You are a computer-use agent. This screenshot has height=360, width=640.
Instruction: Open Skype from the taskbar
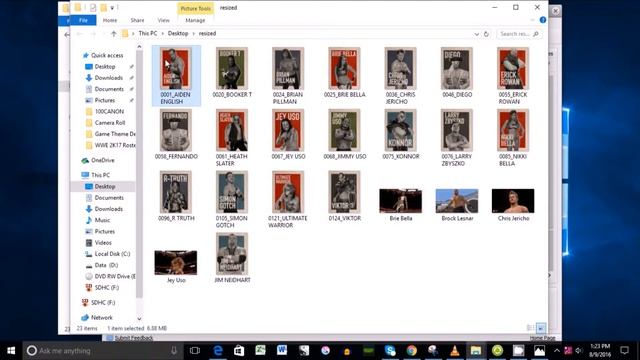(390, 350)
